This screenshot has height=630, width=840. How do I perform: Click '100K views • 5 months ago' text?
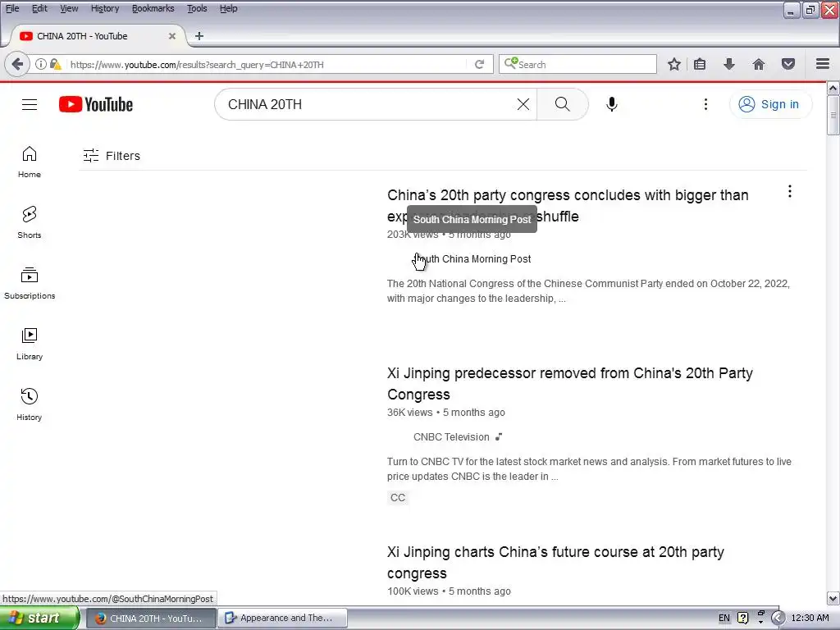coord(449,591)
